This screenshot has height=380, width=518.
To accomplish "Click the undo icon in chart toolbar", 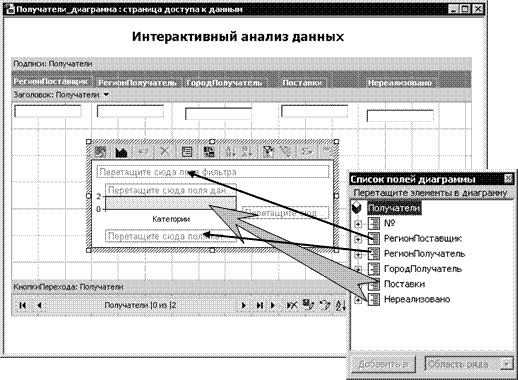I will (x=143, y=152).
